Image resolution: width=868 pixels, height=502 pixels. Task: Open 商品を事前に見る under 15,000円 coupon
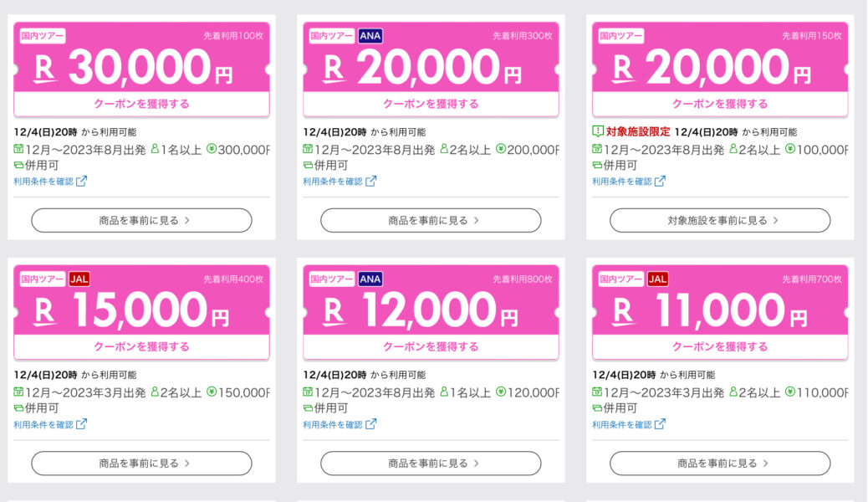pyautogui.click(x=141, y=464)
